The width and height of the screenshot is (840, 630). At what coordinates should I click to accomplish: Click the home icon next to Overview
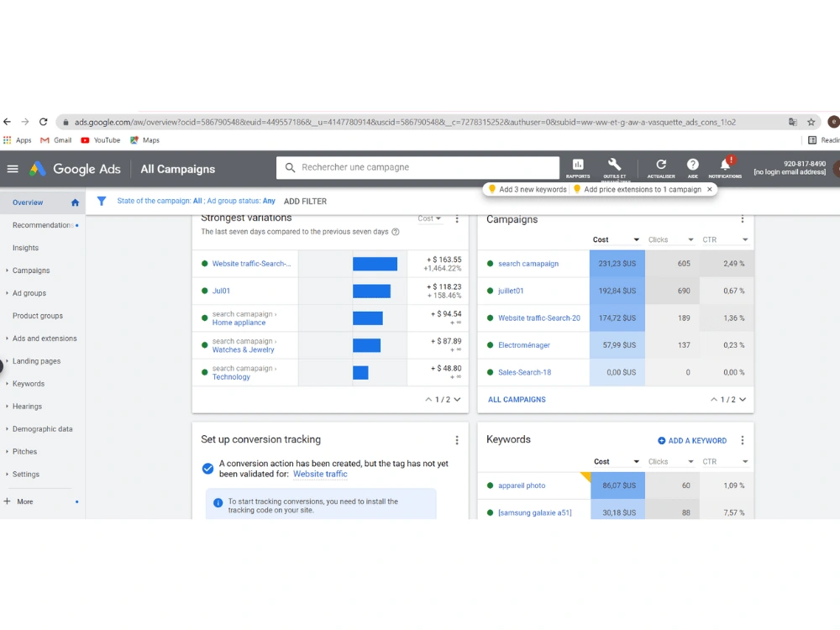pyautogui.click(x=75, y=202)
